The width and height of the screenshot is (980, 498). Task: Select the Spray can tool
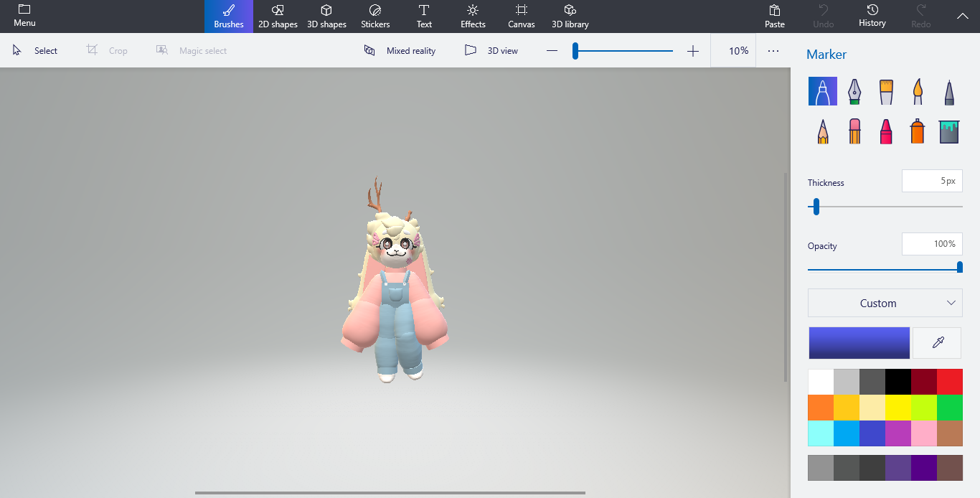918,131
